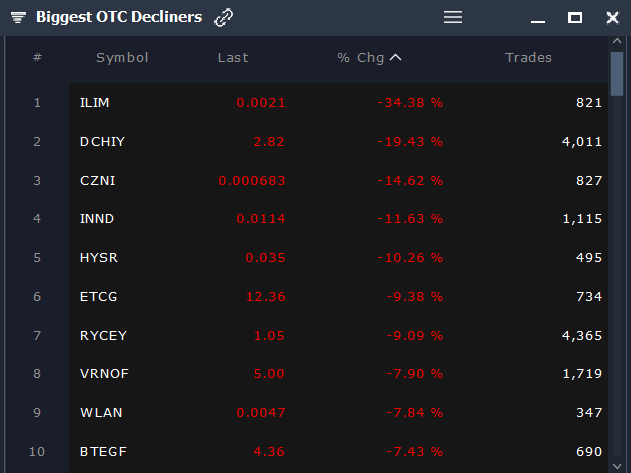Select the ILIM symbol row
The width and height of the screenshot is (631, 473).
click(x=338, y=103)
